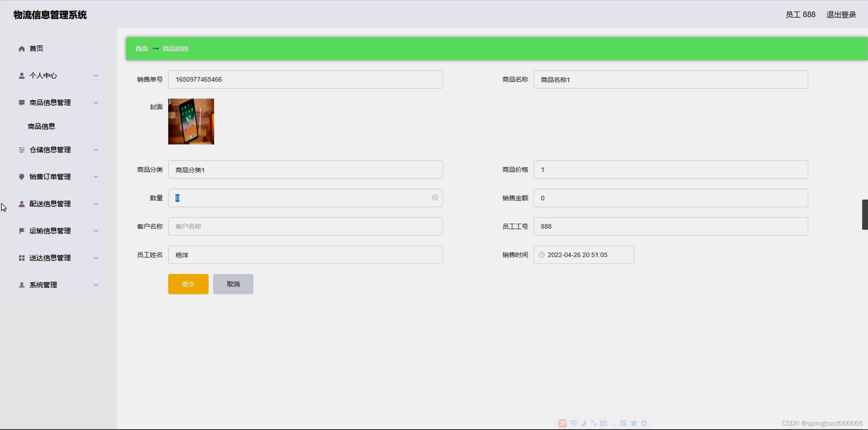The image size is (868, 430).
Task: Click the home icon beside 首页
Action: click(x=22, y=49)
